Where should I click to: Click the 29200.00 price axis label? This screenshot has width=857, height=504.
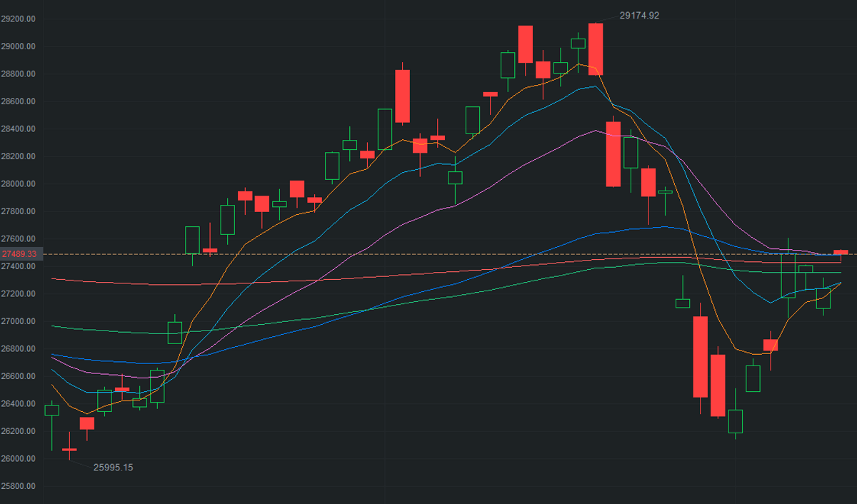tap(19, 19)
